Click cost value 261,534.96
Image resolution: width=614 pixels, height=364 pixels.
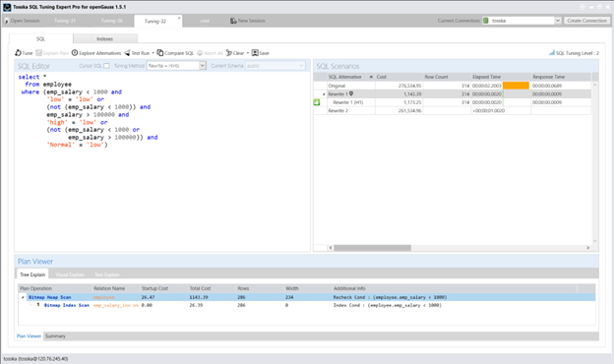click(x=410, y=111)
